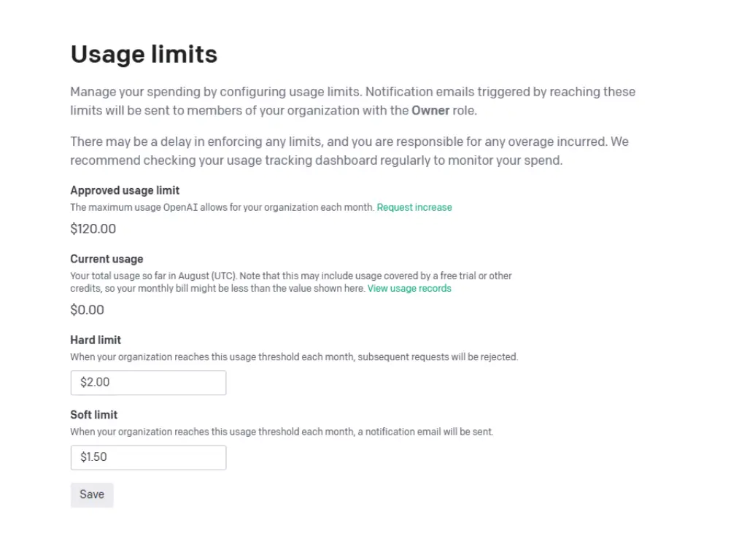
Task: Focus the Hard limit input field
Action: 148,383
